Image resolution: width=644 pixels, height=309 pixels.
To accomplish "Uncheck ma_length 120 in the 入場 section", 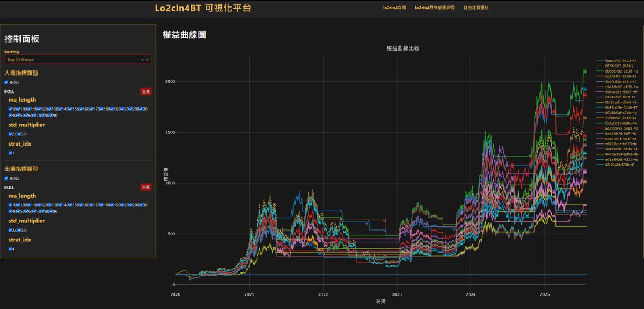I will [39, 109].
